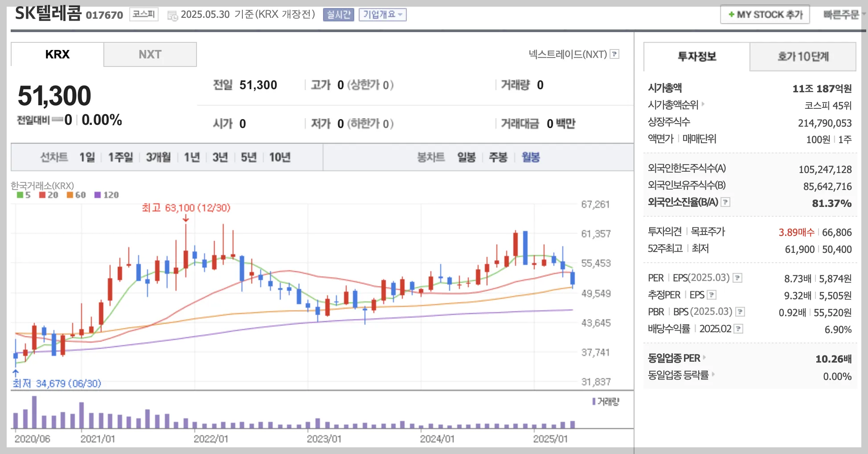Click the 넥스트레이드(NXT) link
Viewport: 868px width, 454px height.
coord(568,54)
